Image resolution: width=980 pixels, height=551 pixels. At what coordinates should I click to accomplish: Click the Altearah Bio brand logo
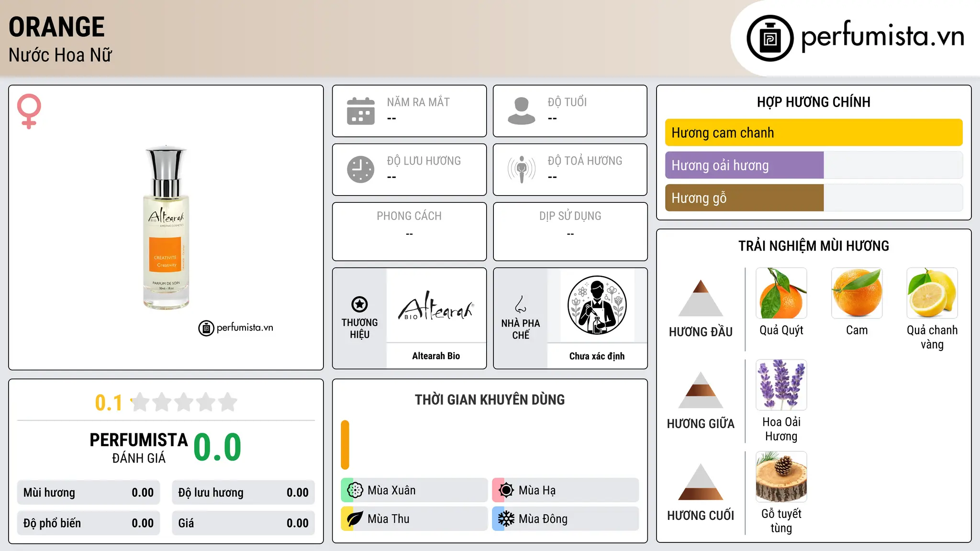tap(436, 306)
